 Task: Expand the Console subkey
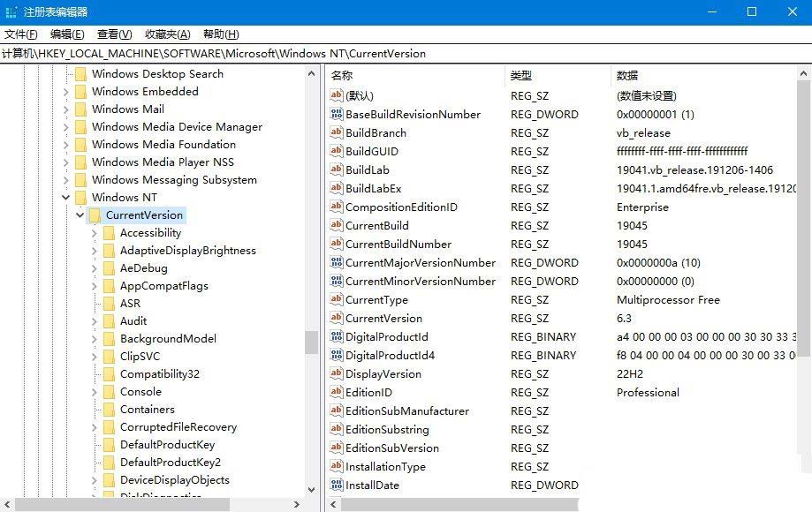pyautogui.click(x=95, y=391)
